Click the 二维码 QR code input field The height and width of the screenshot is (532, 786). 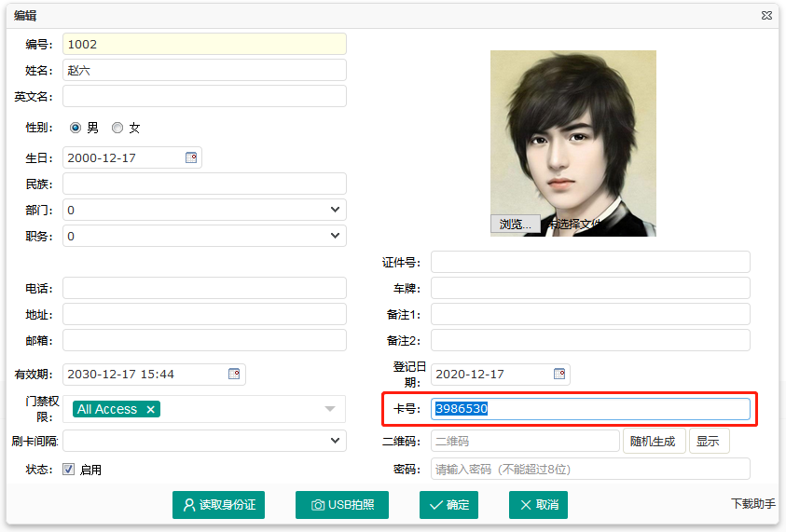click(x=525, y=441)
